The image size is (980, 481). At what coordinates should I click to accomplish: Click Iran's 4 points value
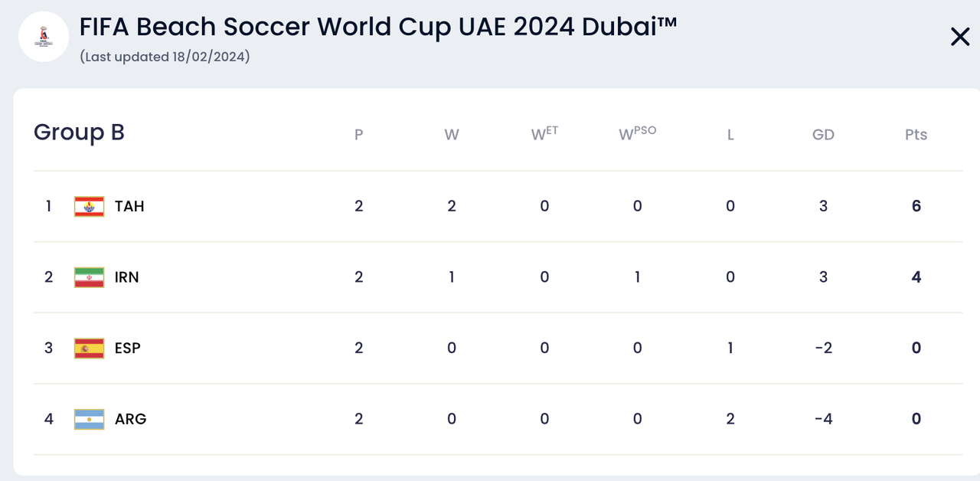pos(916,277)
